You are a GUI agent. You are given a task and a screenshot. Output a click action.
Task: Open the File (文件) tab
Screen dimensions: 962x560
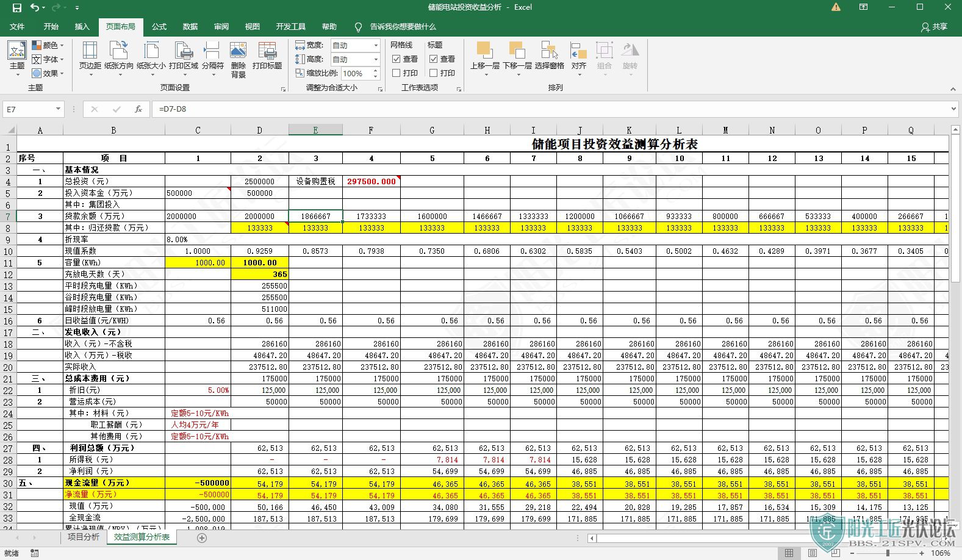[x=17, y=27]
